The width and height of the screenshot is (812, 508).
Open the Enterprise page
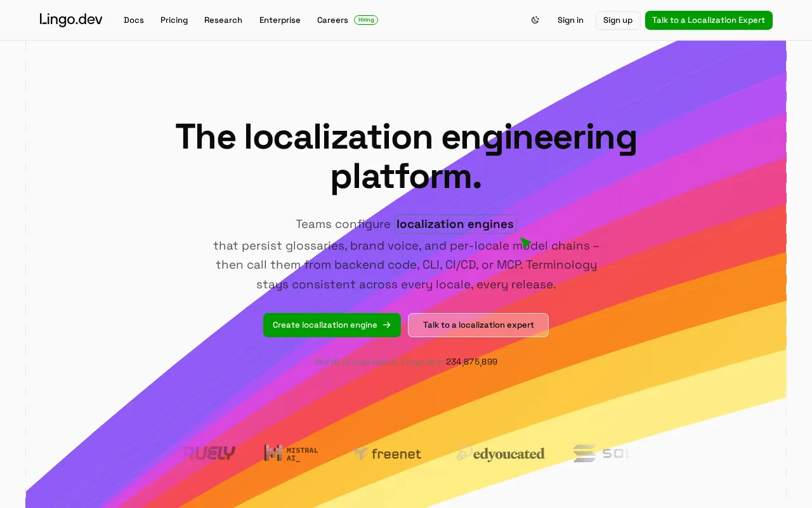click(x=280, y=20)
